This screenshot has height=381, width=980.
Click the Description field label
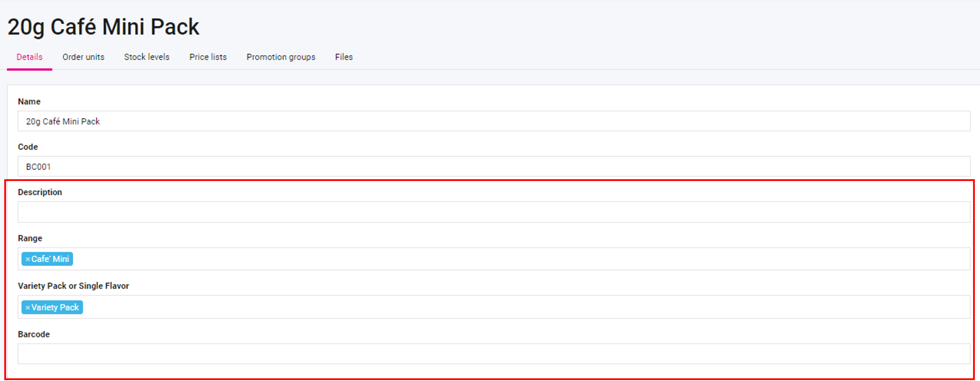[40, 192]
